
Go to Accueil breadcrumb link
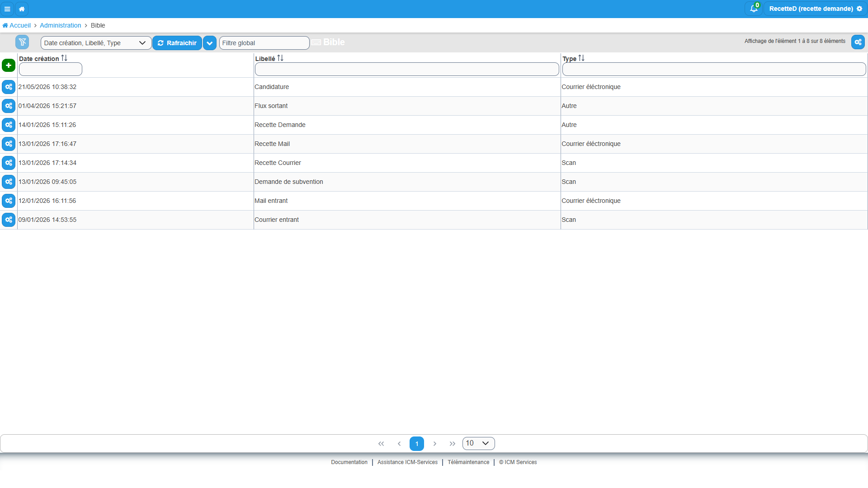17,25
